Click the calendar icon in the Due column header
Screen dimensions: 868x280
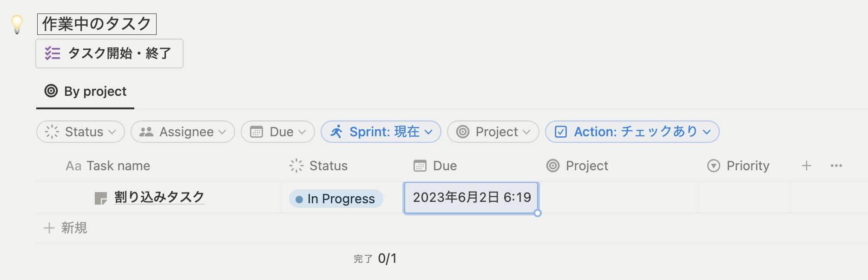point(420,166)
